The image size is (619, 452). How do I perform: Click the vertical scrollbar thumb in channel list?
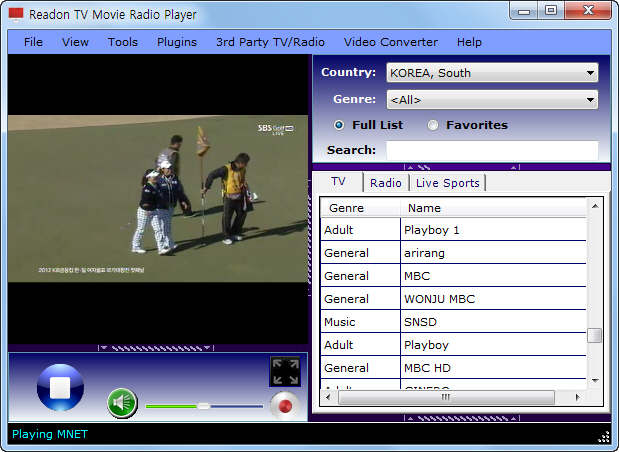pyautogui.click(x=595, y=336)
